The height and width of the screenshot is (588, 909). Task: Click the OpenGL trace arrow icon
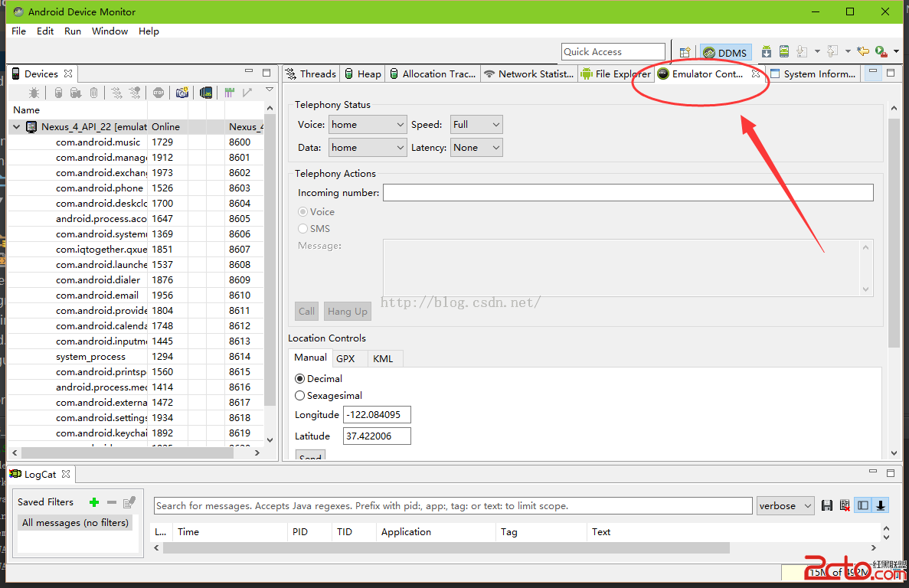(247, 93)
